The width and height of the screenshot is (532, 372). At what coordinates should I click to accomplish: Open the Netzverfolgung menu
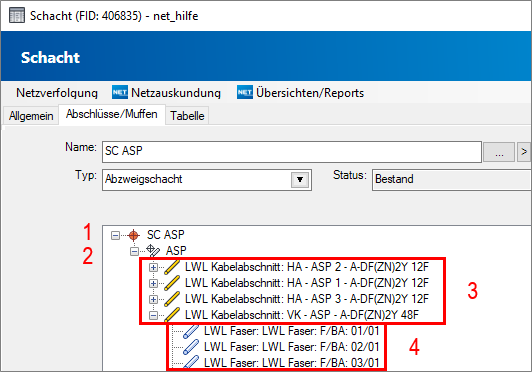click(57, 93)
